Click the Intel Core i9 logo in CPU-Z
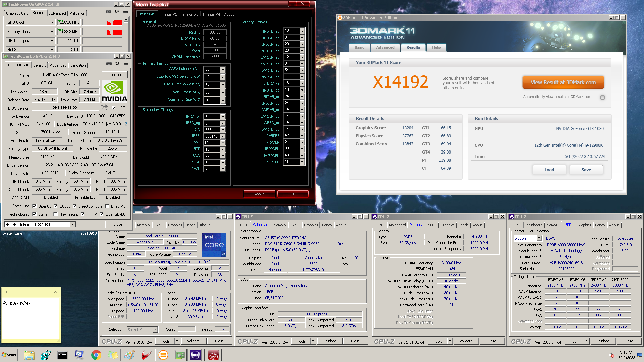644x362 pixels. [x=214, y=245]
